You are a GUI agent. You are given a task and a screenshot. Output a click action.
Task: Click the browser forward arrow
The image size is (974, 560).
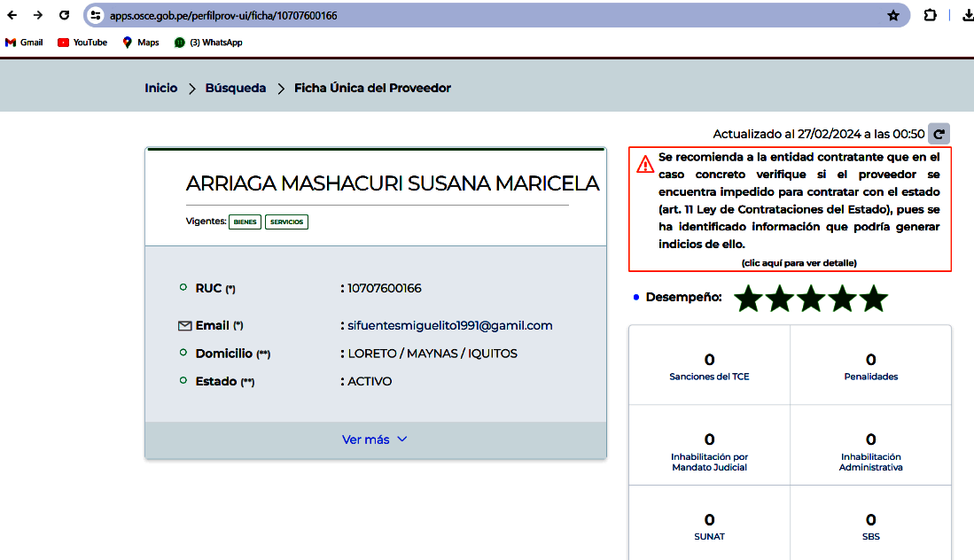click(38, 15)
